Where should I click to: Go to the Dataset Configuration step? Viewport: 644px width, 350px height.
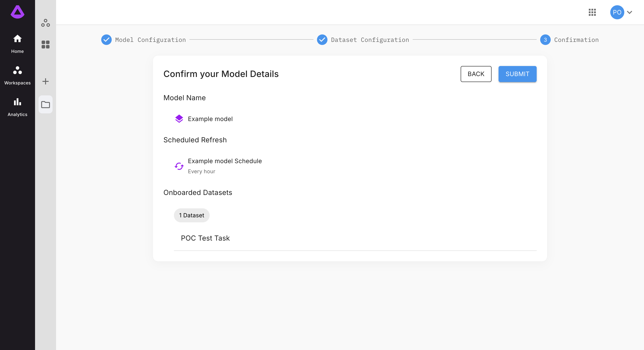pyautogui.click(x=363, y=40)
